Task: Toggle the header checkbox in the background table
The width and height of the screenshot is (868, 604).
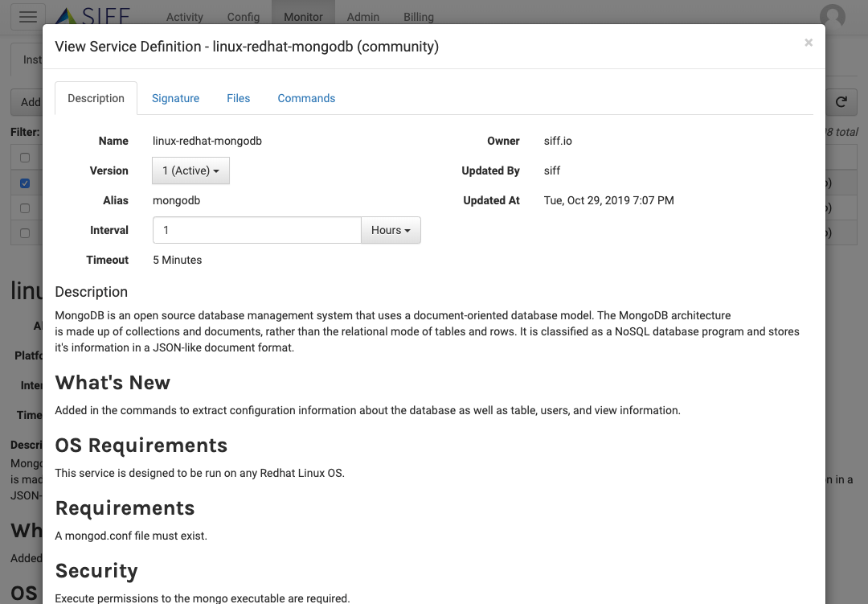Action: tap(25, 158)
